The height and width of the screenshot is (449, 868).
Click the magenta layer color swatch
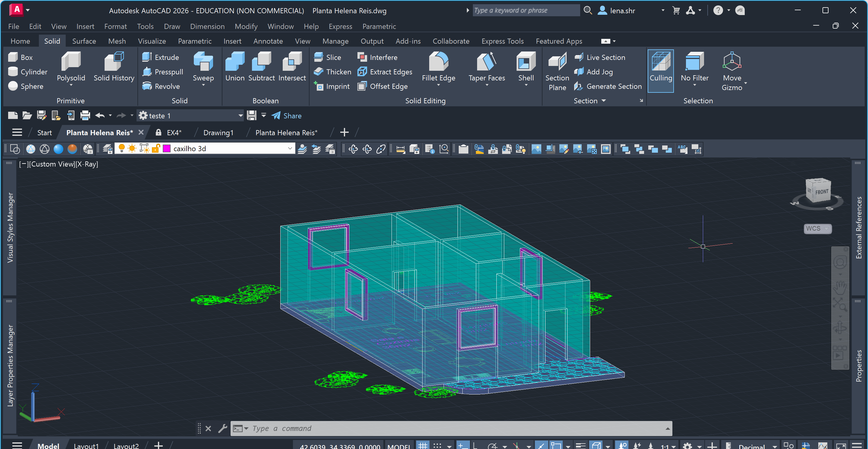[167, 148]
